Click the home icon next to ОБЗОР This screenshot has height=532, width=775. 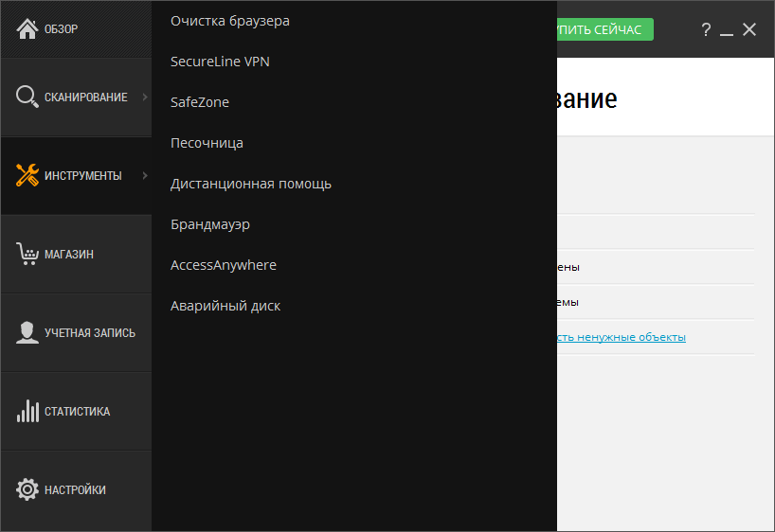click(27, 28)
